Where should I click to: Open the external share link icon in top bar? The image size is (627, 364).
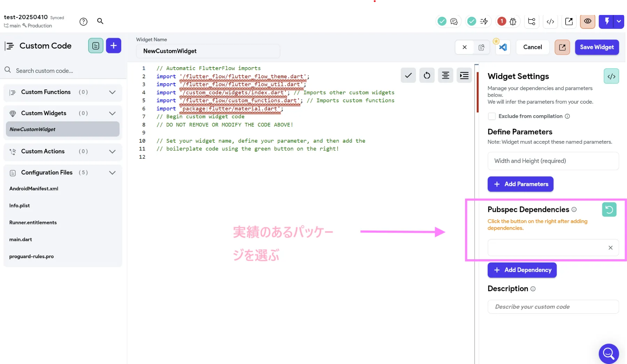click(569, 22)
